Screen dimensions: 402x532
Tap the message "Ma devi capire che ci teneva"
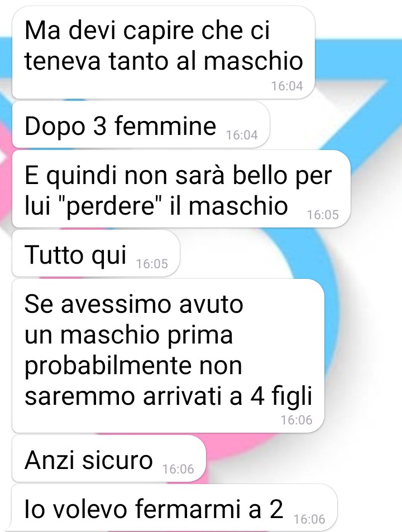(164, 52)
